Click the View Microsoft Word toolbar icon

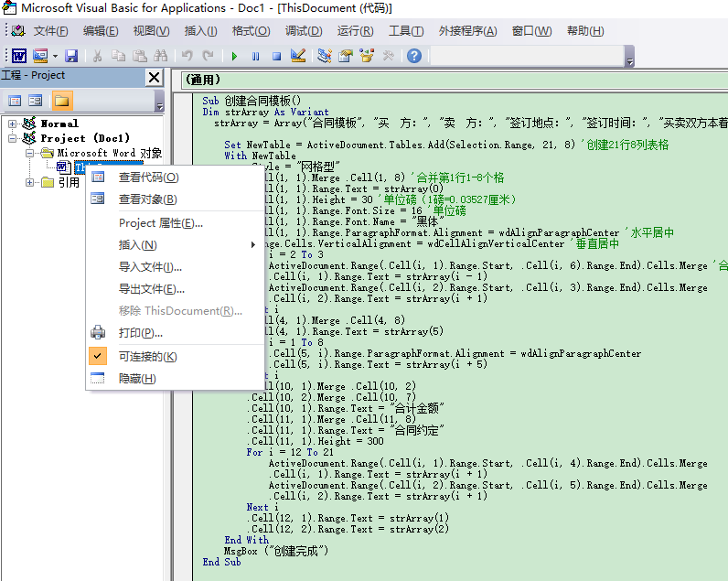pyautogui.click(x=18, y=56)
